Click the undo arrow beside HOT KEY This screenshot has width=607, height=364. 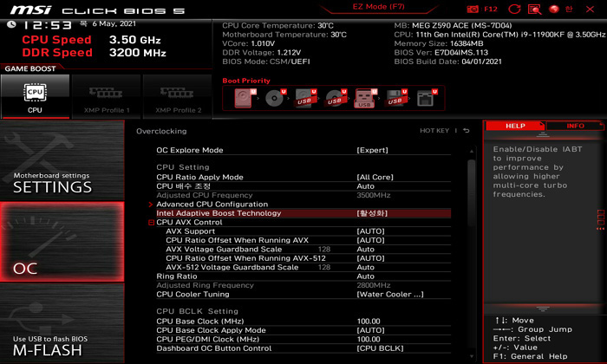click(466, 131)
